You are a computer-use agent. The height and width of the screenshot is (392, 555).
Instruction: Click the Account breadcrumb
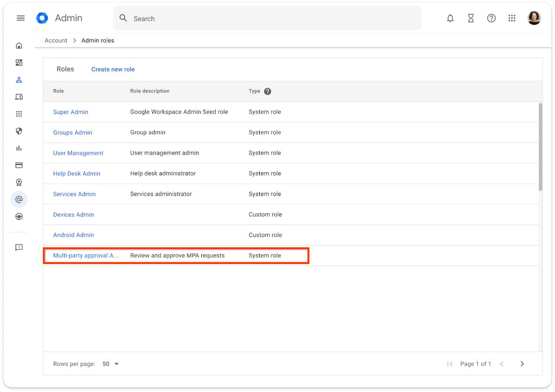click(x=56, y=40)
